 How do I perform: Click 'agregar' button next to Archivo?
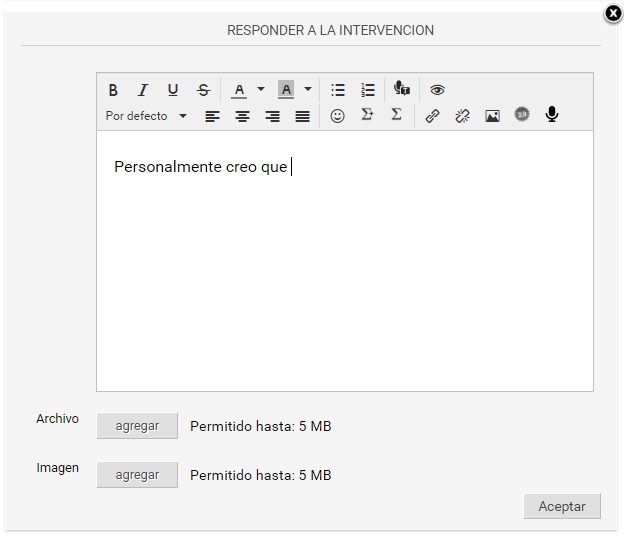coord(137,426)
